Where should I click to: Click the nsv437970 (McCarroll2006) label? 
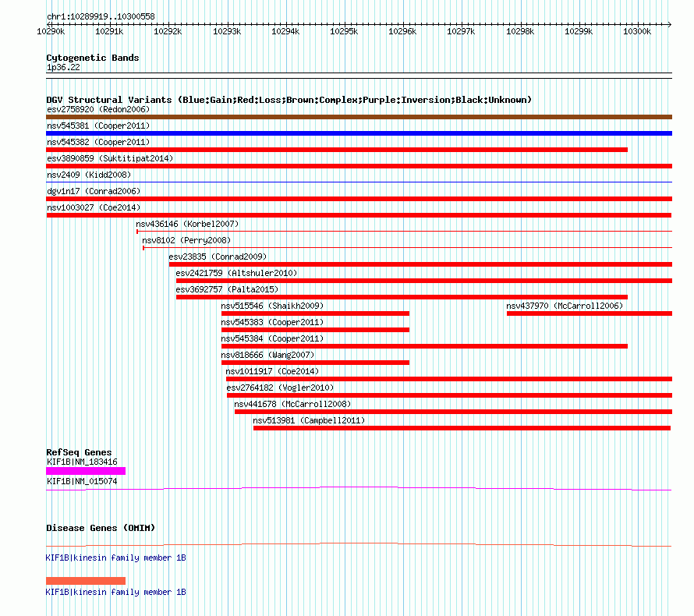pos(565,306)
